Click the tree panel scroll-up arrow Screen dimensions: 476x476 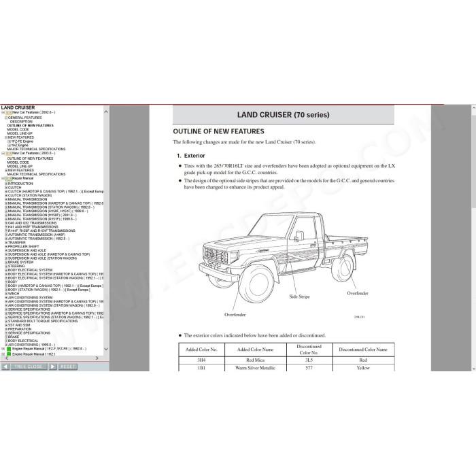pyautogui.click(x=106, y=112)
